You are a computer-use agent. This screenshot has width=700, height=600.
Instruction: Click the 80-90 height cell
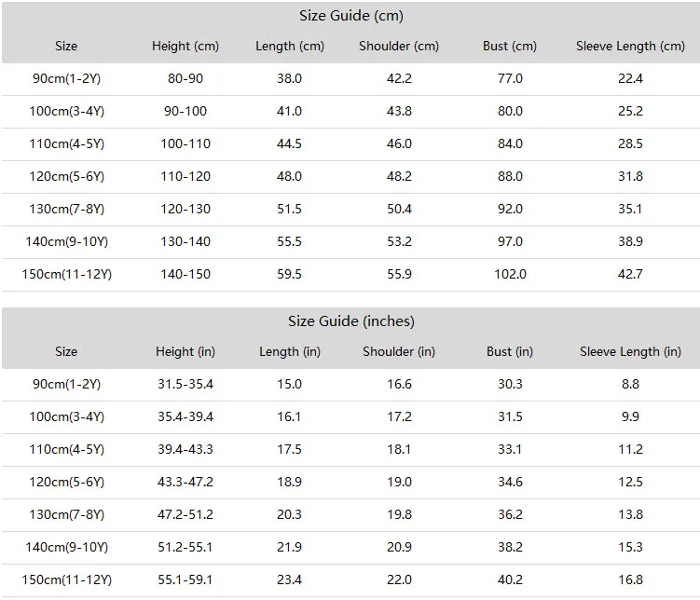click(185, 78)
